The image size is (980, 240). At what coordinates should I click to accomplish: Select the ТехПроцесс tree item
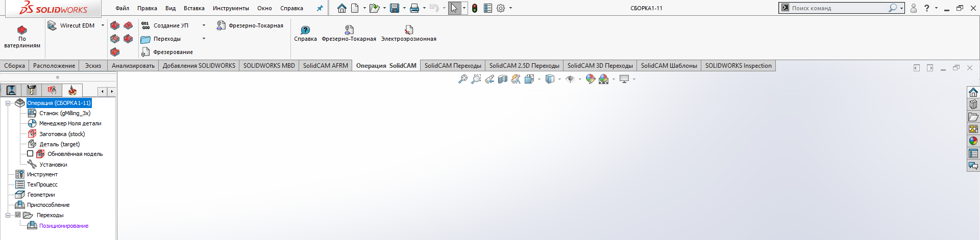coord(42,184)
